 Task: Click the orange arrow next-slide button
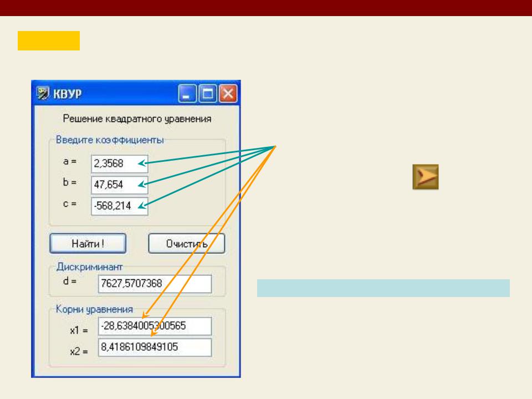tap(426, 177)
